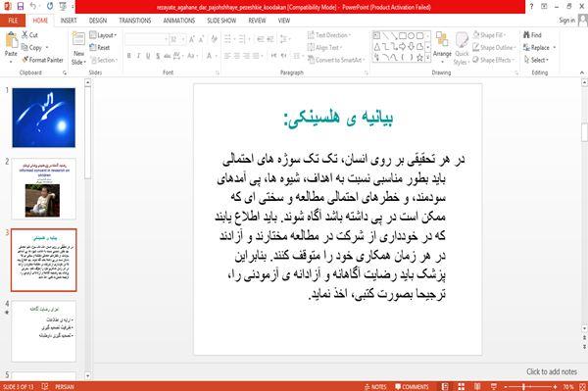
Task: Toggle text Shadow formatting
Action: [x=158, y=56]
